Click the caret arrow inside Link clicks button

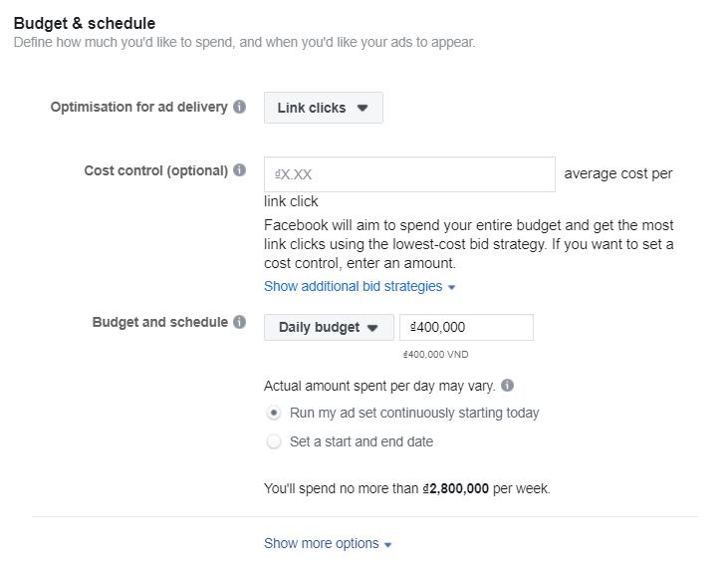pyautogui.click(x=363, y=108)
